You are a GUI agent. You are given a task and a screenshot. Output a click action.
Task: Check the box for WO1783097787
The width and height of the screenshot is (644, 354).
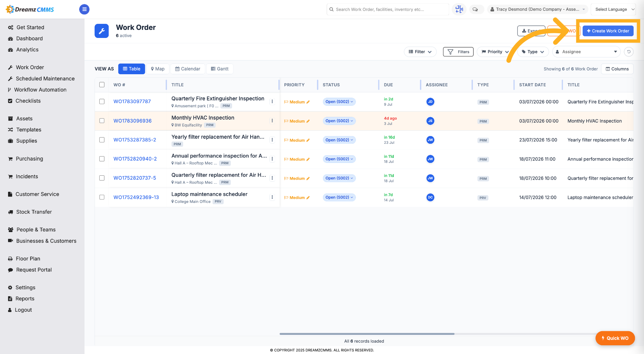point(102,101)
